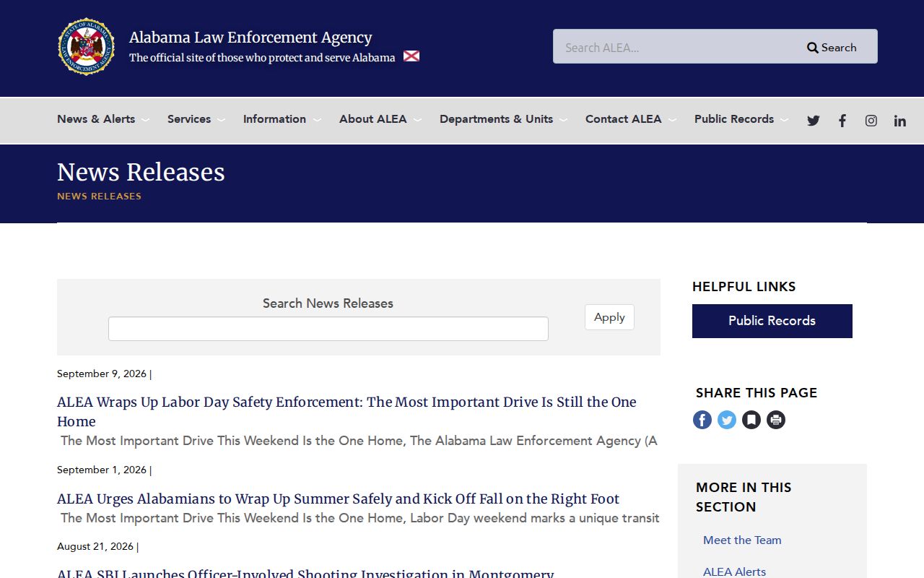Click the Alabama state flag icon
The width and height of the screenshot is (924, 578).
411,56
